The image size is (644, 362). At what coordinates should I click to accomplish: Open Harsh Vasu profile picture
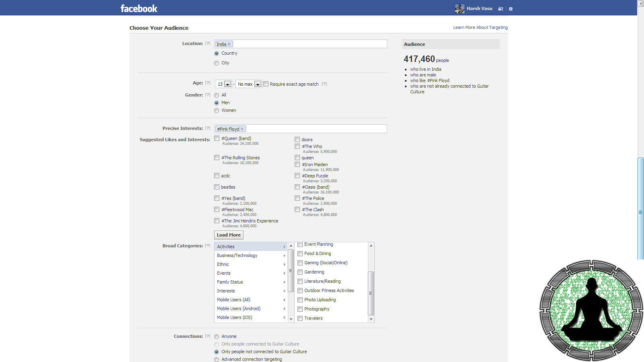(460, 8)
